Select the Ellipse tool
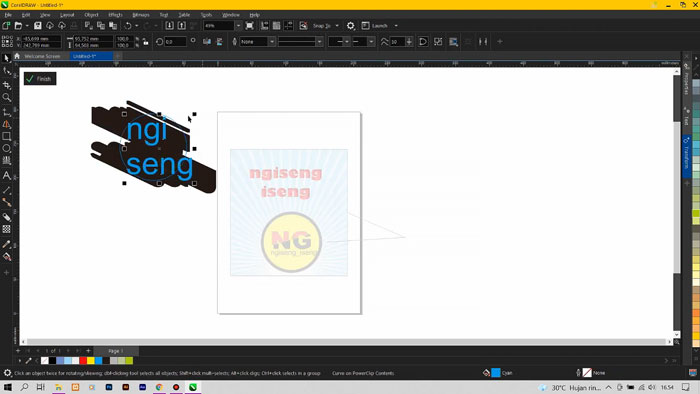Viewport: 700px width, 394px height. [6, 149]
